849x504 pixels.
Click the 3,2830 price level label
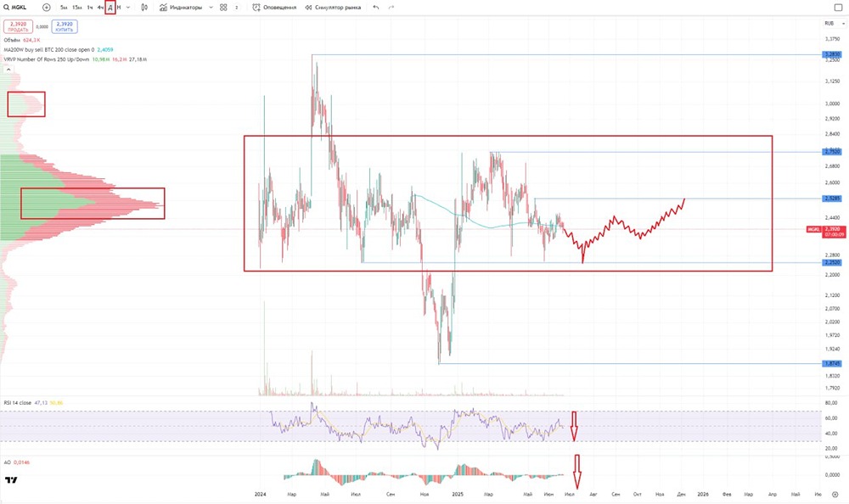tap(832, 54)
